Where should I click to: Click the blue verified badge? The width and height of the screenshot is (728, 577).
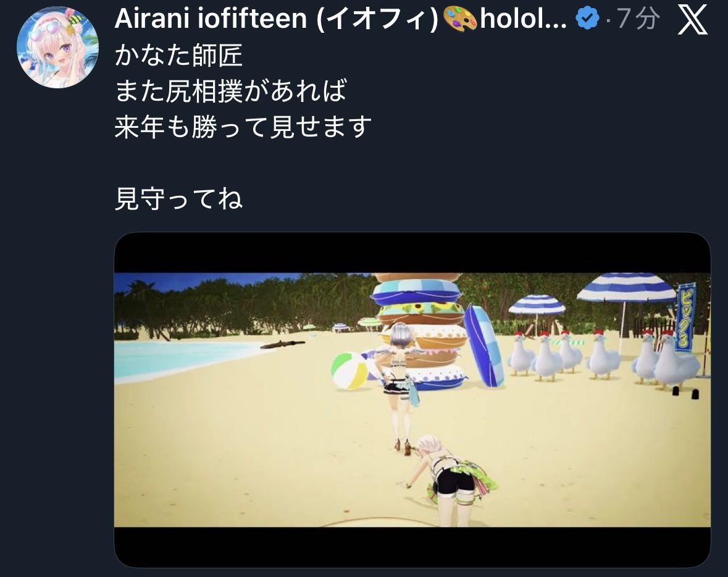(587, 19)
